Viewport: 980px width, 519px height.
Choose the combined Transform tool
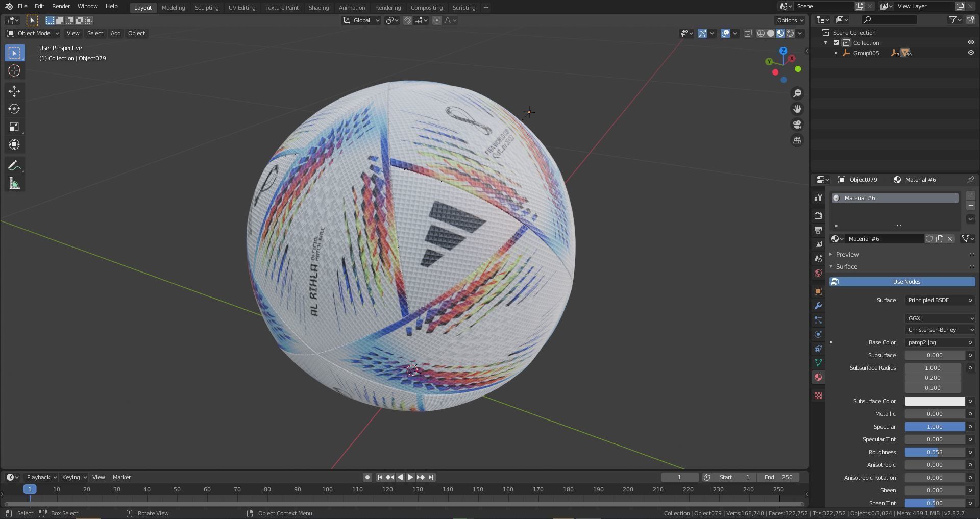(14, 144)
